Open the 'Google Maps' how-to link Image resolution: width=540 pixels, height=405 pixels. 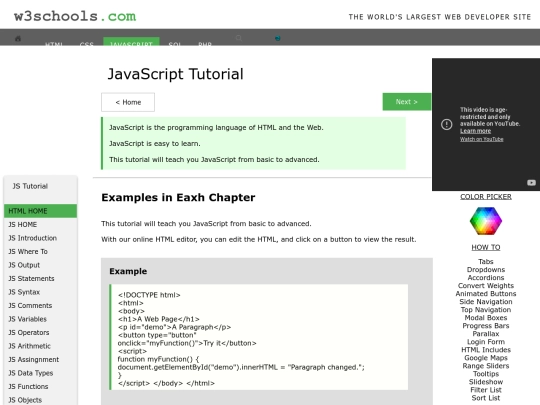(x=486, y=358)
